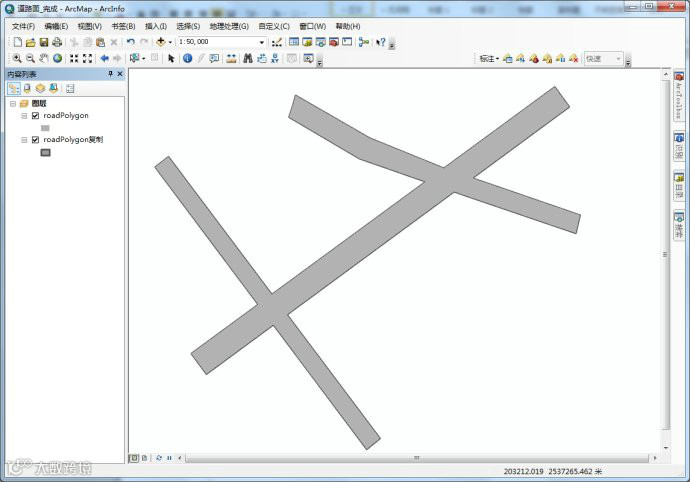Click the Fixed Zoom Out icon
This screenshot has height=482, width=690.
coord(88,58)
